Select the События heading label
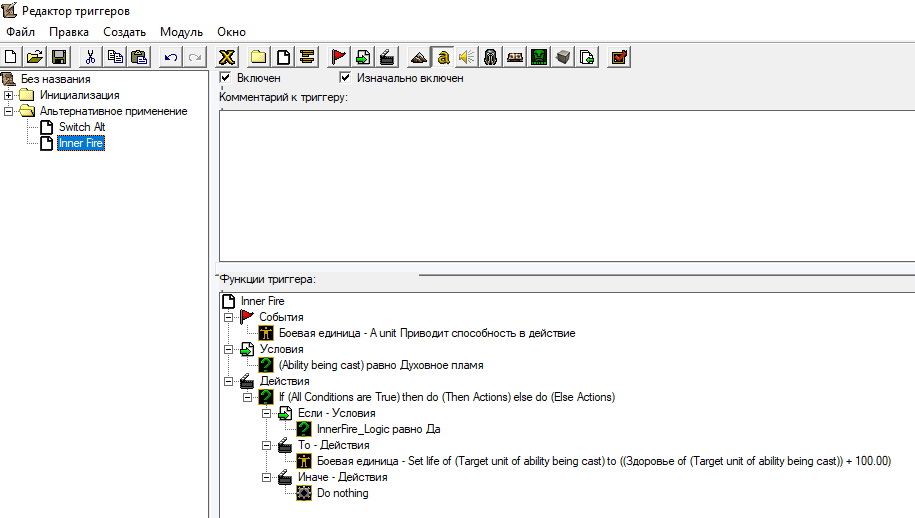Screen dimensions: 915x518 coord(281,317)
